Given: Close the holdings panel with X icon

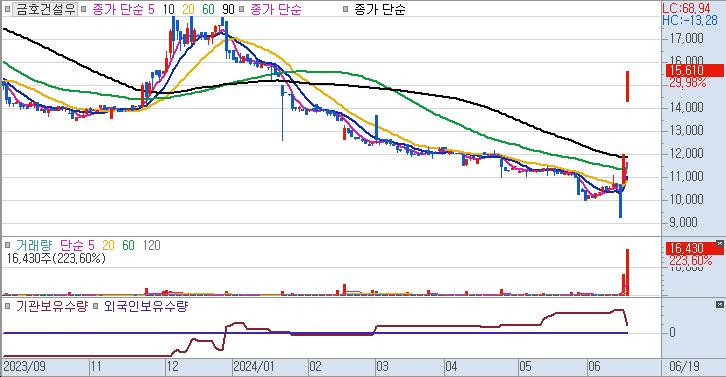Looking at the screenshot, I should point(719,304).
